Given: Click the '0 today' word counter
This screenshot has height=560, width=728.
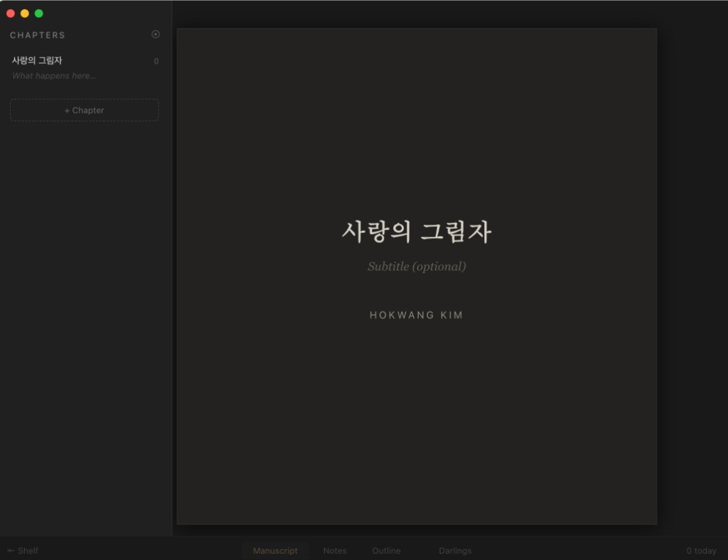Looking at the screenshot, I should pyautogui.click(x=701, y=550).
